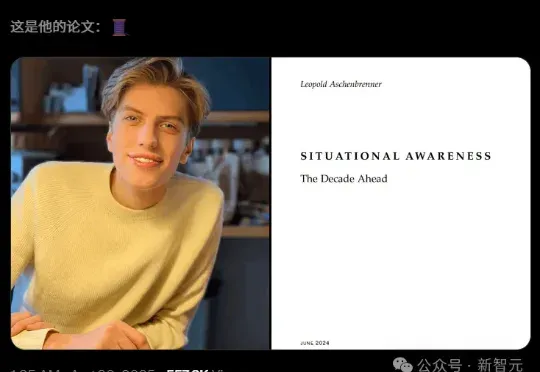Click the JUNE 2024 date text
Viewport: 540px width, 372px height.
click(315, 343)
